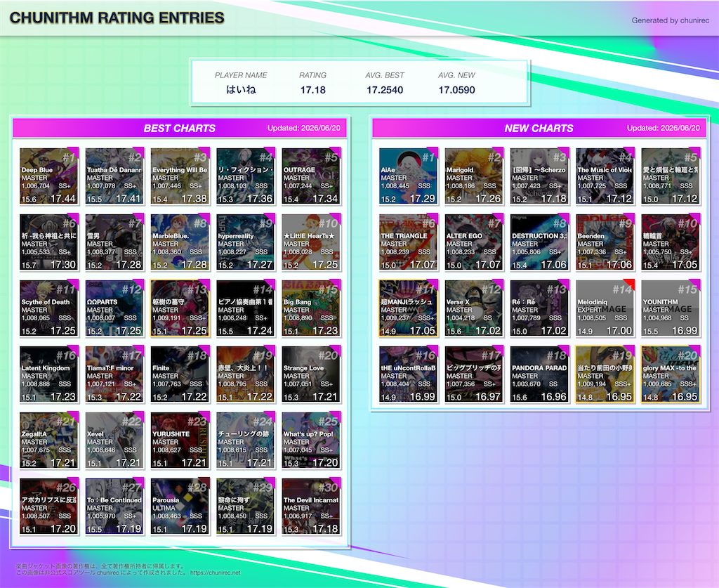Viewport: 719px width, 588px height.
Task: Click the Generated by chunirec text
Action: pyautogui.click(x=671, y=20)
